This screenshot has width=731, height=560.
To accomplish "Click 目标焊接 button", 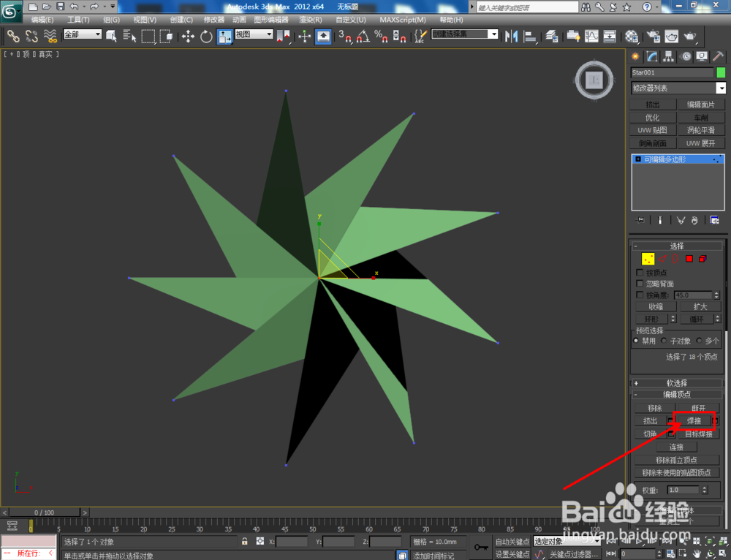I will coord(698,434).
